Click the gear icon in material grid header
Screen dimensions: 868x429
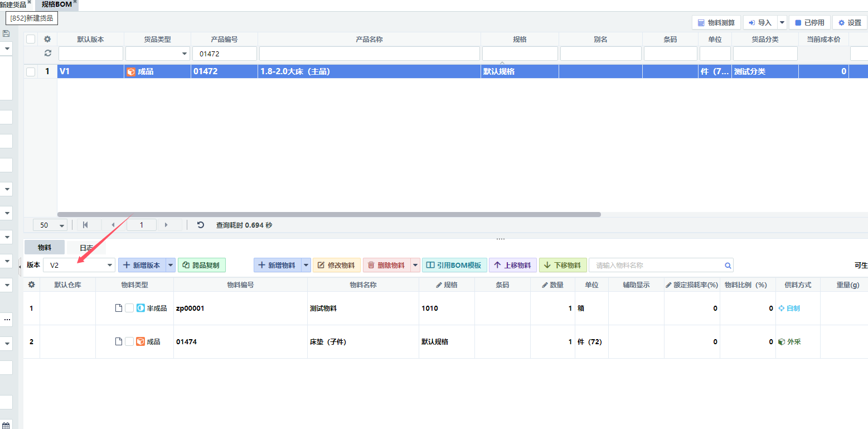31,285
